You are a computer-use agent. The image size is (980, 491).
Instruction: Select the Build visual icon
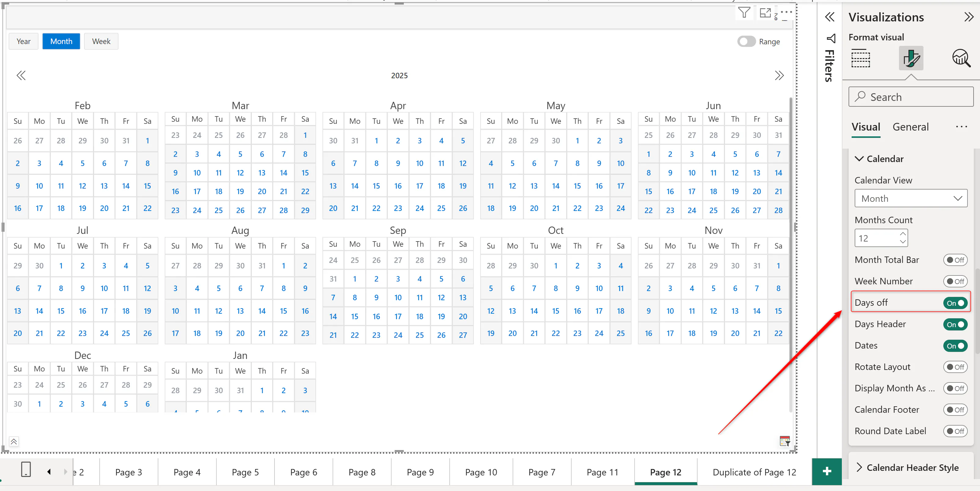(x=860, y=58)
